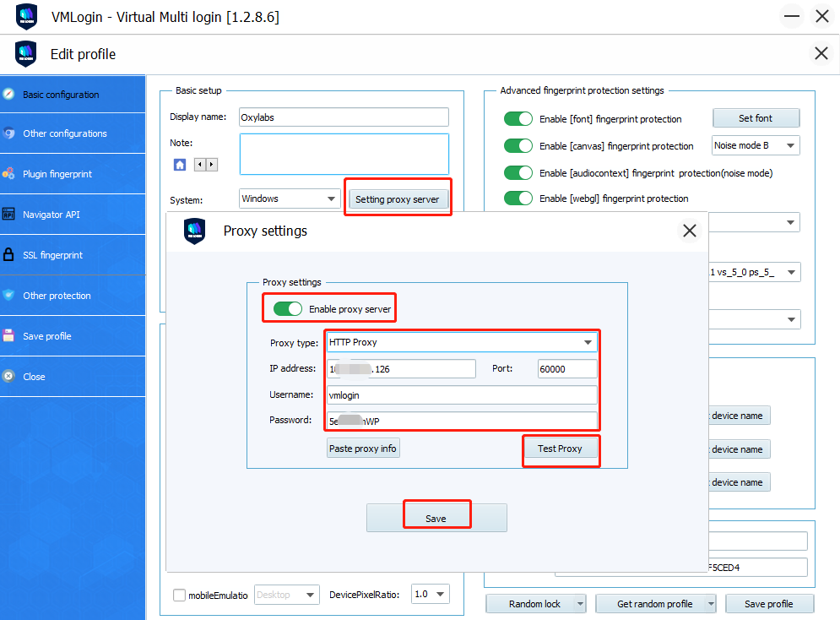The width and height of the screenshot is (840, 620).
Task: Open the vs_5_0 ps_5_ dropdown
Action: (754, 272)
